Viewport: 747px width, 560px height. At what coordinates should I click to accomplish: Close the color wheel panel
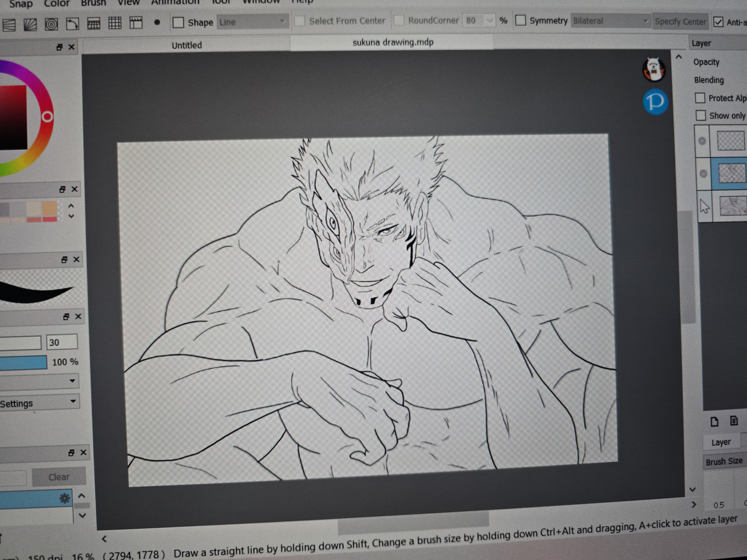pyautogui.click(x=72, y=47)
